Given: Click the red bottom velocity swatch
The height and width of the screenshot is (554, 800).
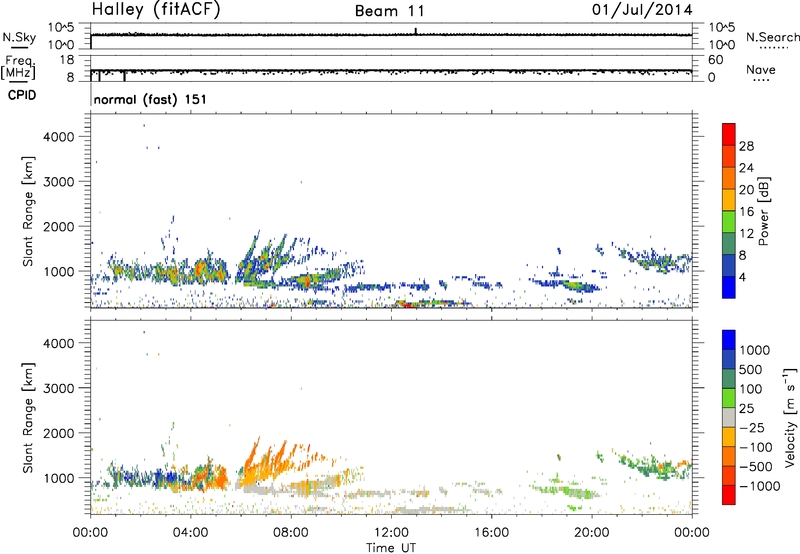Looking at the screenshot, I should (x=729, y=495).
